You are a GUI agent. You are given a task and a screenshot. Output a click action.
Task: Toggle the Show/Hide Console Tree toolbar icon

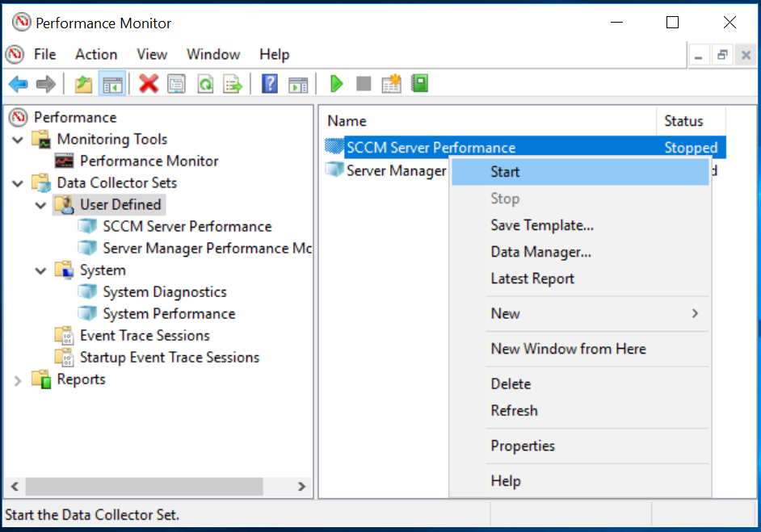112,85
